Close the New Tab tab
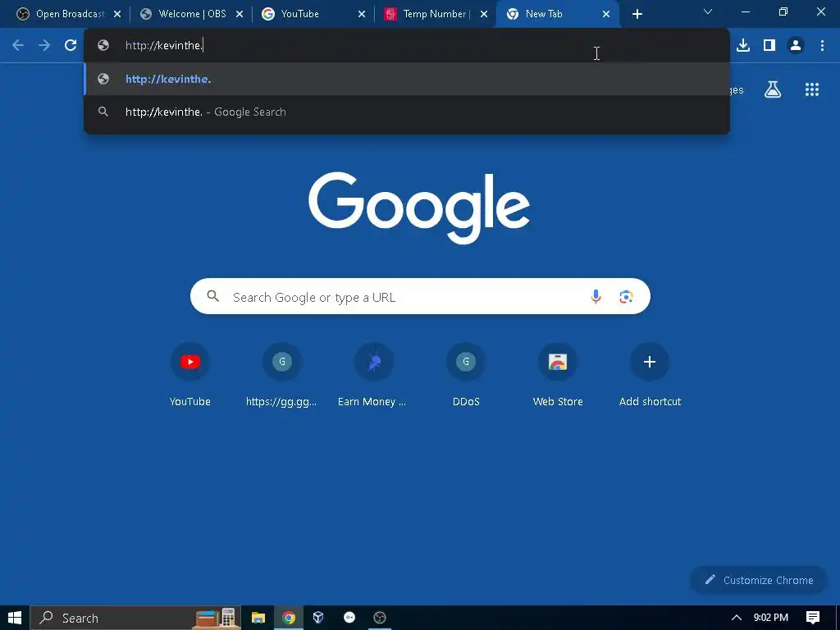 click(606, 14)
